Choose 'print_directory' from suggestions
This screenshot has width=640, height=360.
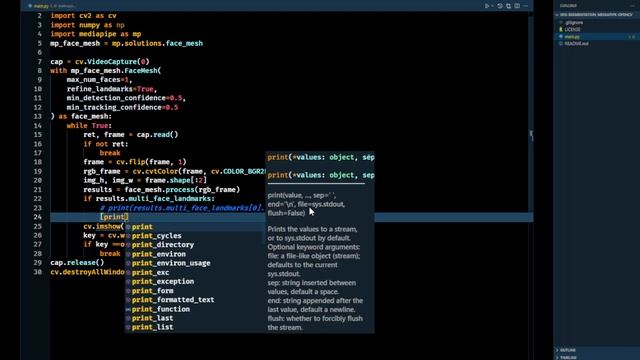coord(195,244)
